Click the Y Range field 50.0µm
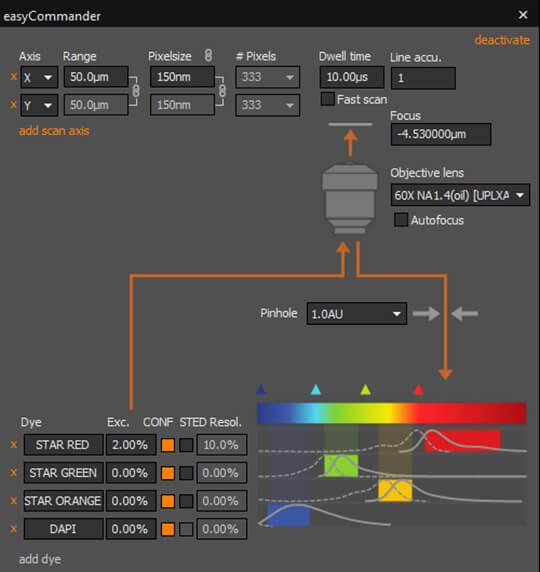540x572 pixels. pyautogui.click(x=96, y=105)
